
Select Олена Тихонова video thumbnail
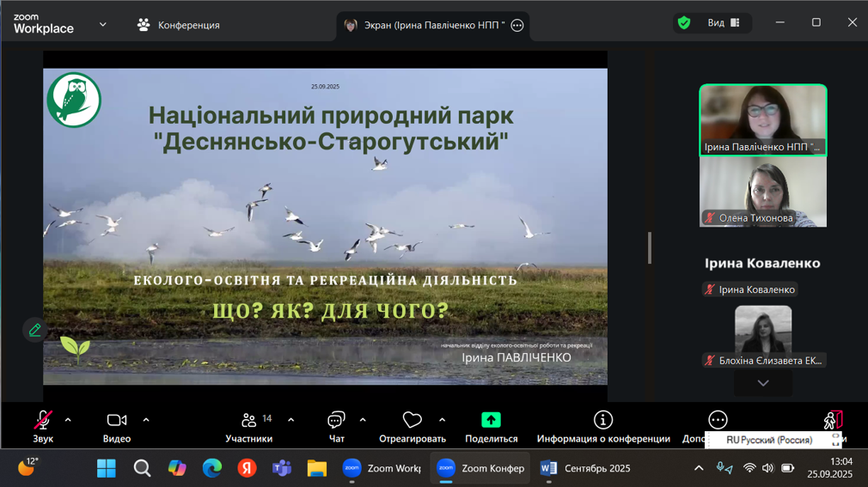point(762,192)
